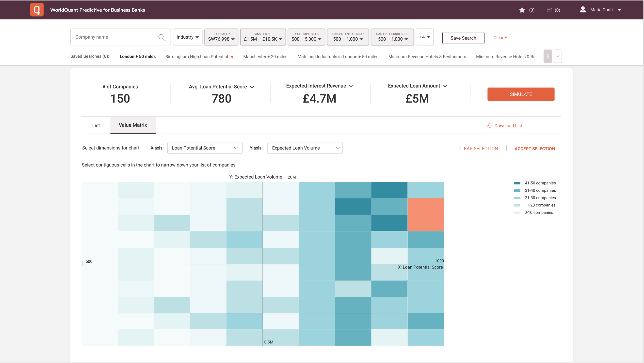The width and height of the screenshot is (644, 363).
Task: Click the WorldQuant orange logo icon
Action: click(37, 10)
